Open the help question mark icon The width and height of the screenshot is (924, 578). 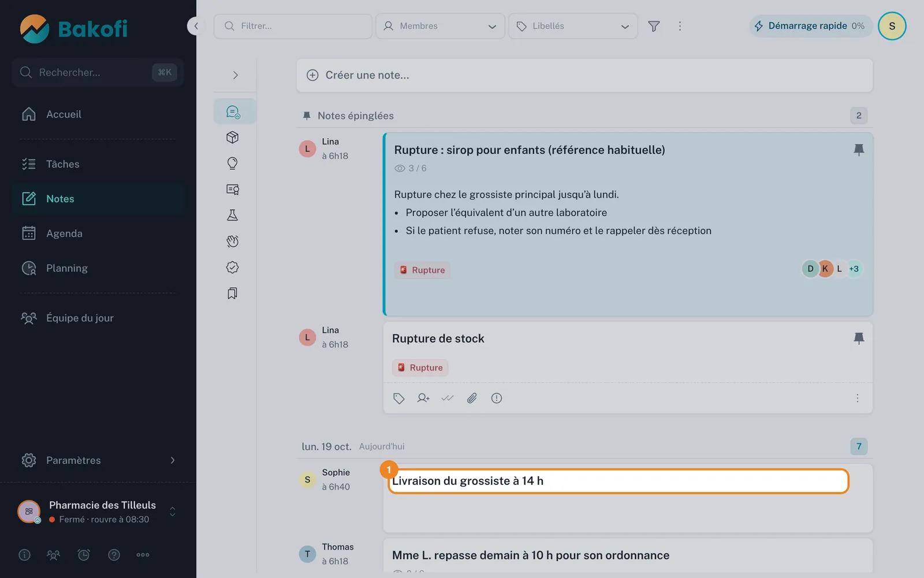(114, 555)
